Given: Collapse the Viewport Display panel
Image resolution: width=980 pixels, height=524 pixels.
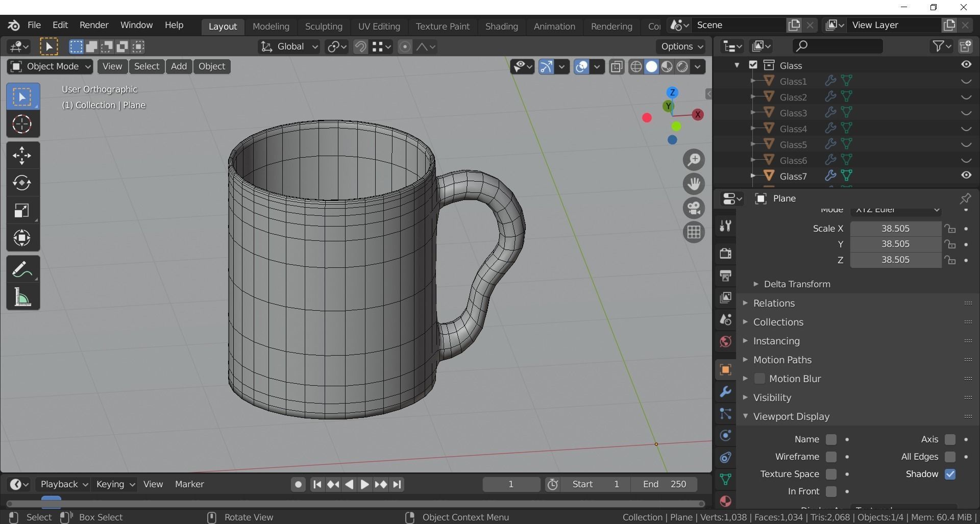Looking at the screenshot, I should [791, 416].
